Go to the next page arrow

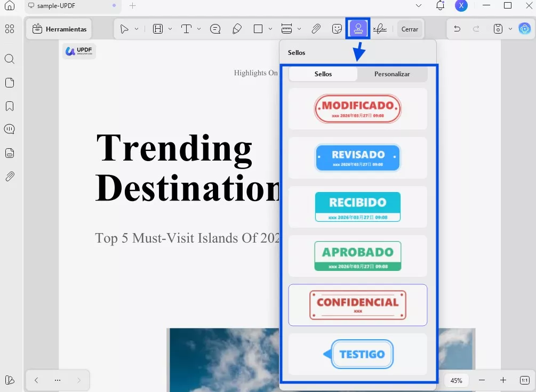(79, 380)
